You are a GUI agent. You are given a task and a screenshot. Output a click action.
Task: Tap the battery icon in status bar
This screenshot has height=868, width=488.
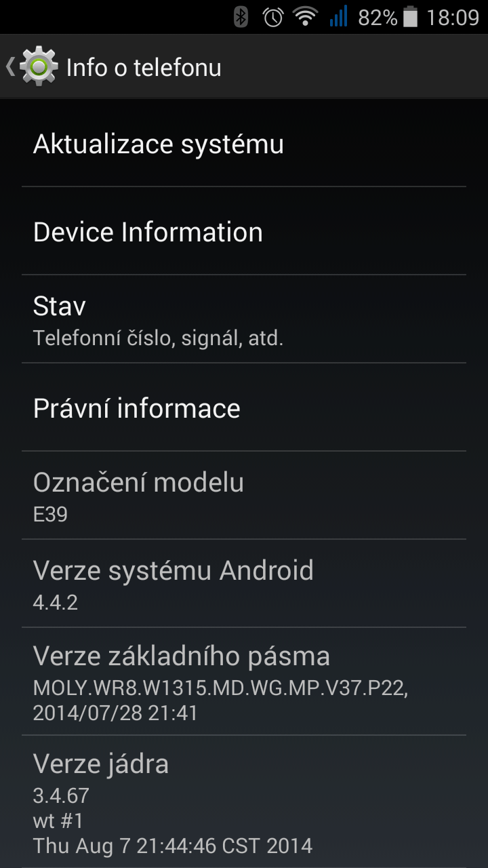tap(410, 17)
